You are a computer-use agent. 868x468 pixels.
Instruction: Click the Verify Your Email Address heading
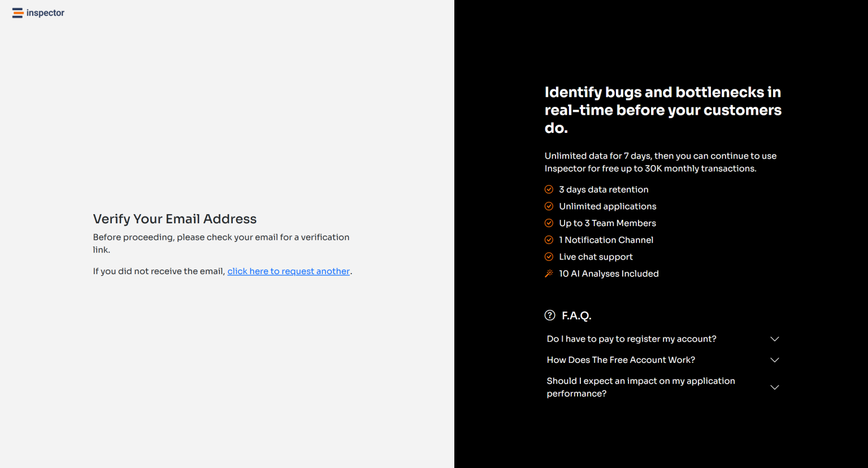tap(174, 219)
